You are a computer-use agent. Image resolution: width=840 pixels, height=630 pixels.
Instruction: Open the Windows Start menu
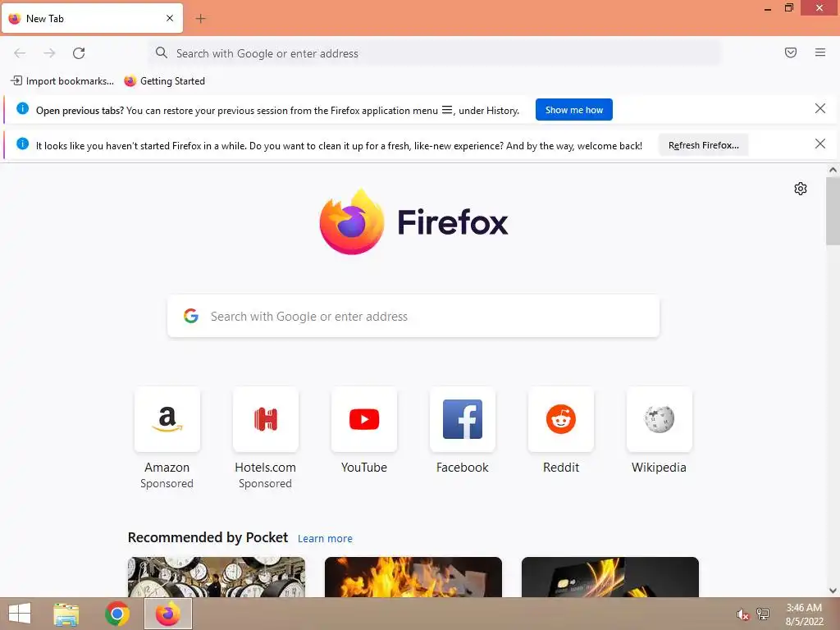pyautogui.click(x=20, y=614)
